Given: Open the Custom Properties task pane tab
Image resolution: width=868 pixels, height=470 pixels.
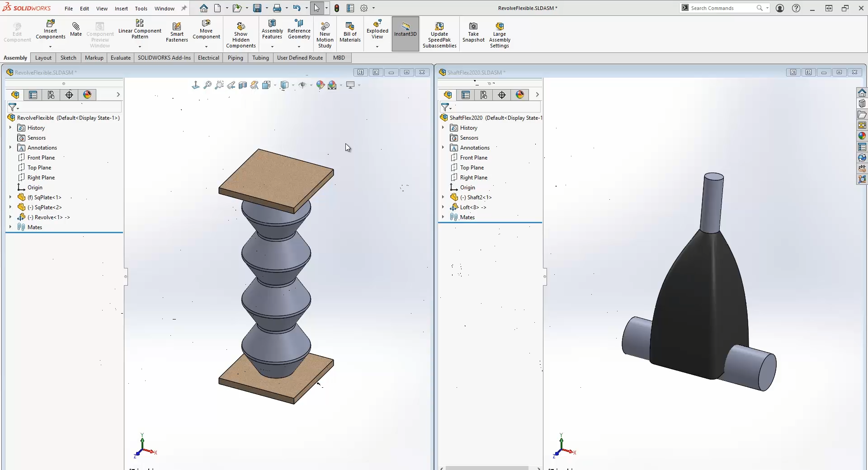Looking at the screenshot, I should point(862,147).
